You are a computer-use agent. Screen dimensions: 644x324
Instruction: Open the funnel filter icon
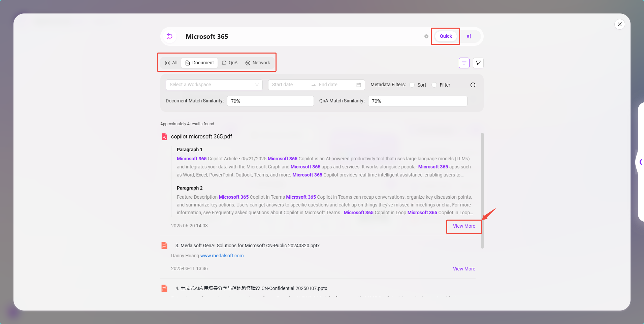(478, 63)
